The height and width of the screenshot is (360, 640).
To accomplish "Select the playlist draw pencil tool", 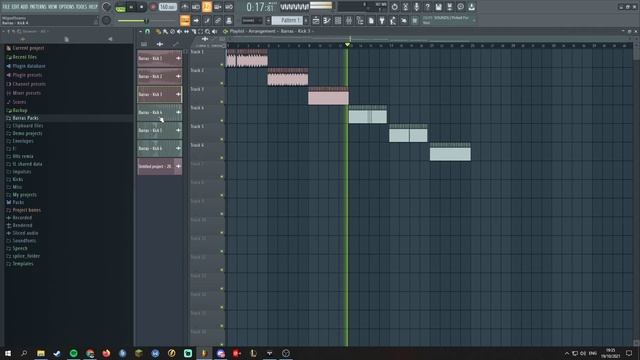I will tap(158, 31).
